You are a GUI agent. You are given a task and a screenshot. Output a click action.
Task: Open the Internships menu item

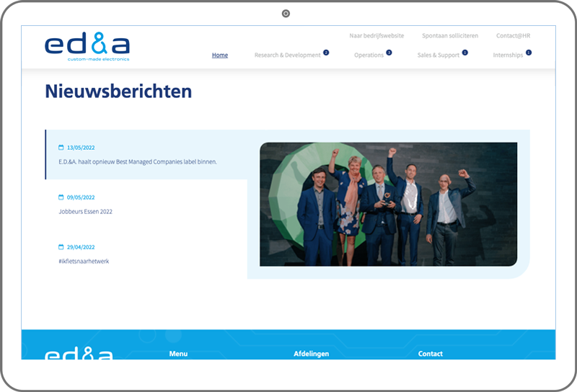[x=508, y=55]
